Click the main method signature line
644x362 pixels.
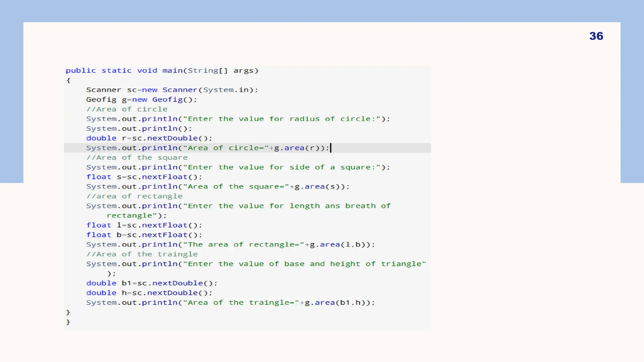(x=162, y=71)
